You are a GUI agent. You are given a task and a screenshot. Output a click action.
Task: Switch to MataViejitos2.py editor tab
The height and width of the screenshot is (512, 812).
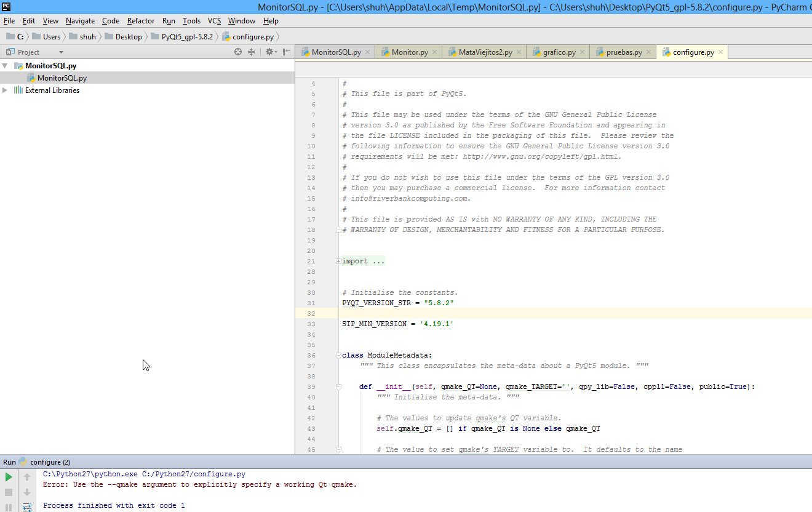(485, 52)
